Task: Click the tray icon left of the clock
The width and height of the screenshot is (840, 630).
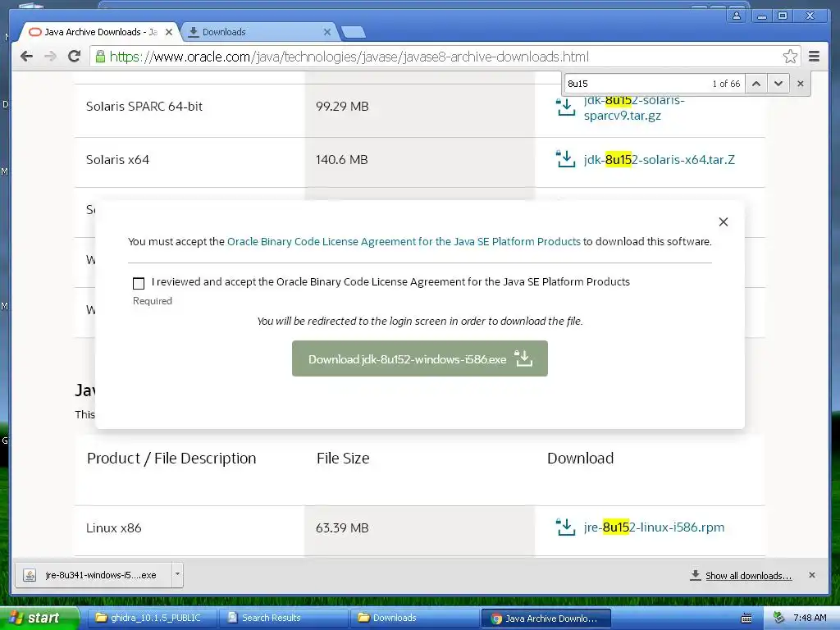Action: tap(779, 618)
